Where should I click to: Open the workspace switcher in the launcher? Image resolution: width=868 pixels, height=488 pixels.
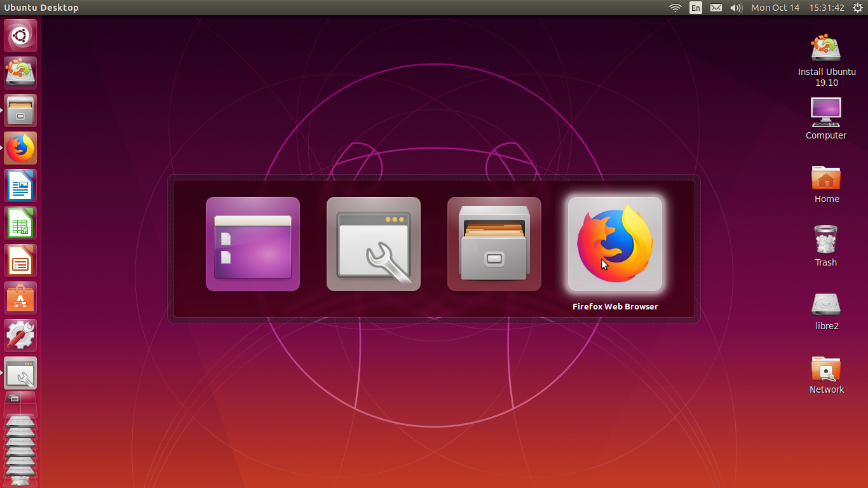point(20,402)
